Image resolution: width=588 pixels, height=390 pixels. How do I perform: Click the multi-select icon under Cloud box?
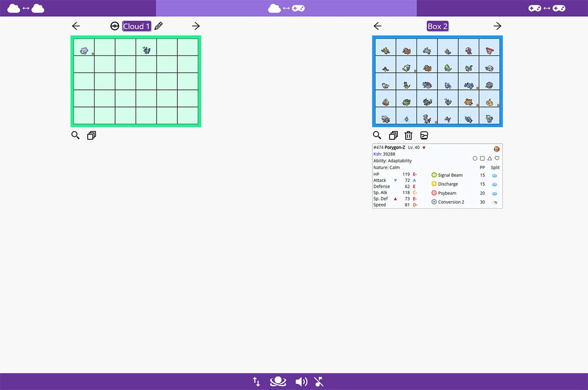point(92,135)
